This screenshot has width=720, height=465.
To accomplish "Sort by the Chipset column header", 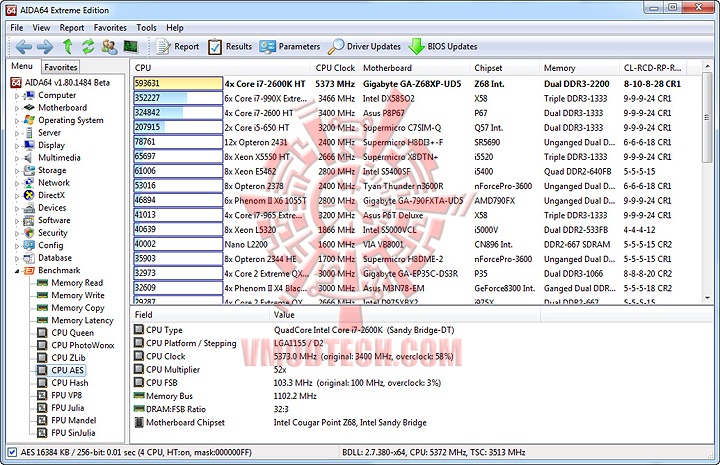I will 505,67.
